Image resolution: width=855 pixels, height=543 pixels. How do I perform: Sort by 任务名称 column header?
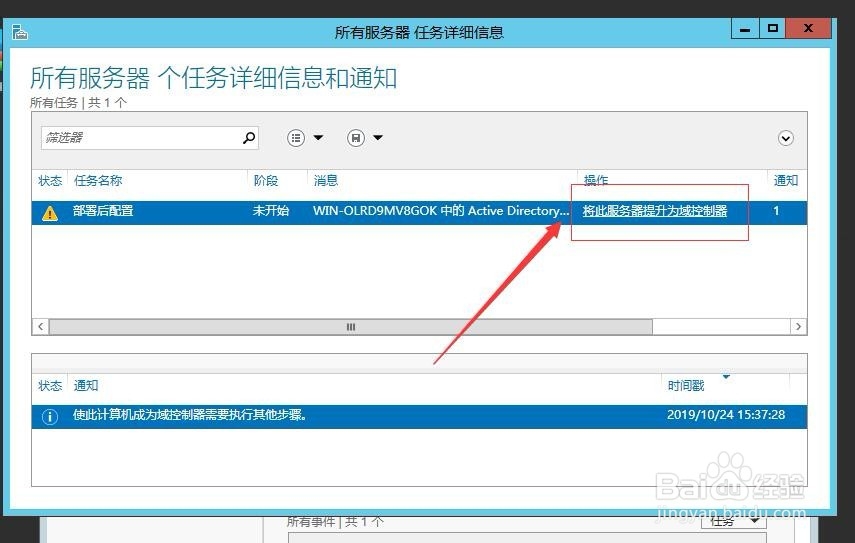(98, 180)
